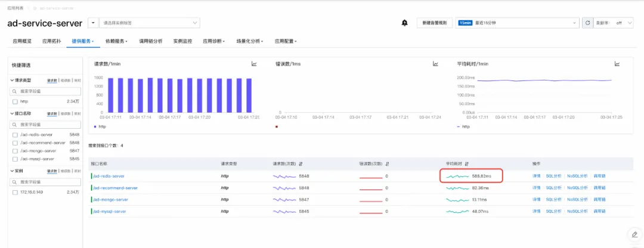Click the 新建告警规则 button
This screenshot has width=644, height=248.
[435, 23]
